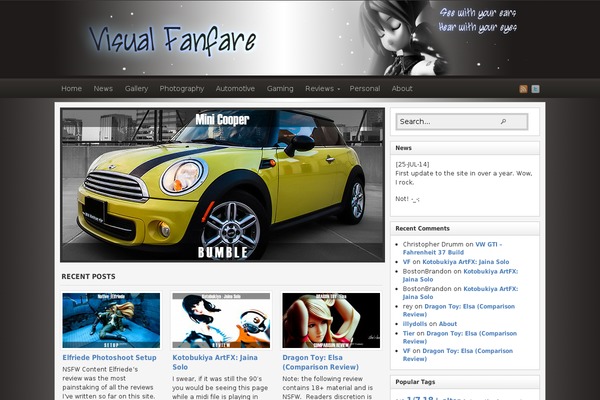The width and height of the screenshot is (600, 400).
Task: Click the Visual Fanfare site logo
Action: point(173,39)
